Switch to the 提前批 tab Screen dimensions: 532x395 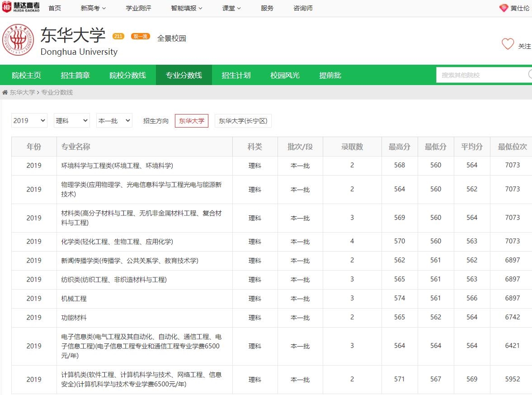pos(330,75)
